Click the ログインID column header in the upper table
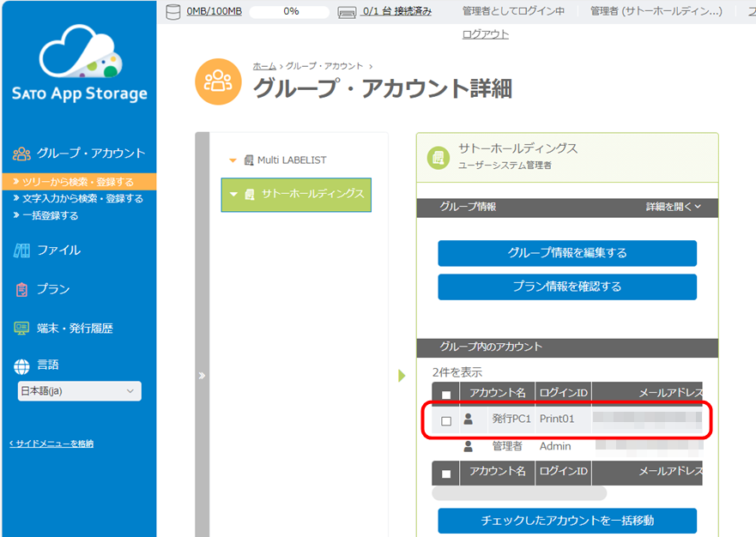Screen dimensions: 756x537 (563, 393)
